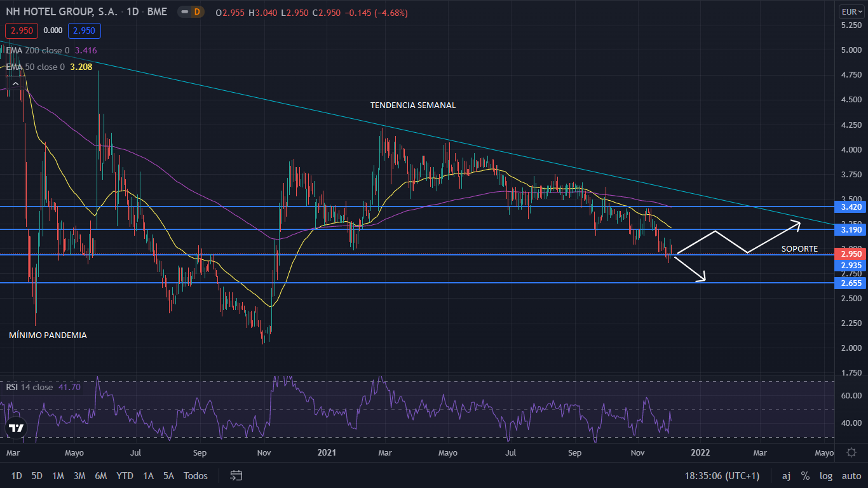Collapse the indicator legend with chevron
Image resolution: width=868 pixels, height=488 pixels.
pyautogui.click(x=15, y=83)
